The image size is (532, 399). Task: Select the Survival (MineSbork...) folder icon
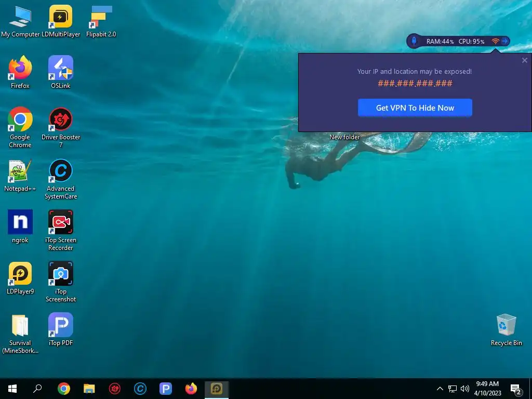tap(20, 334)
